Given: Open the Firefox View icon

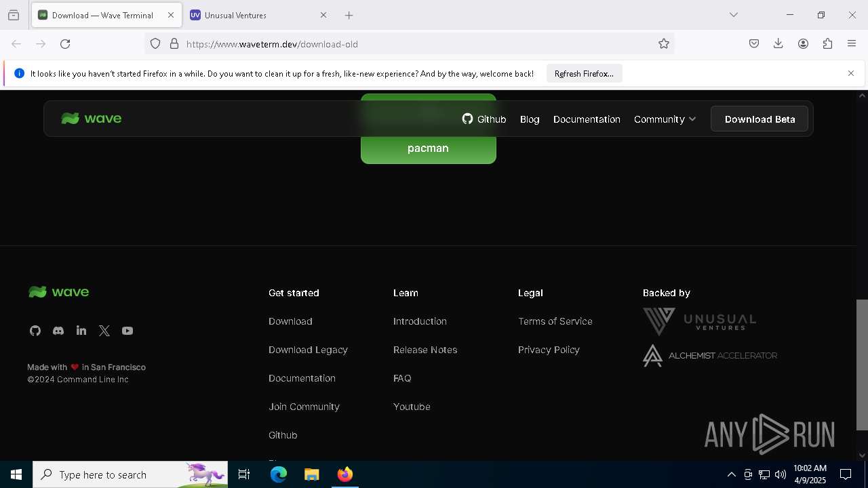Looking at the screenshot, I should coord(14,15).
